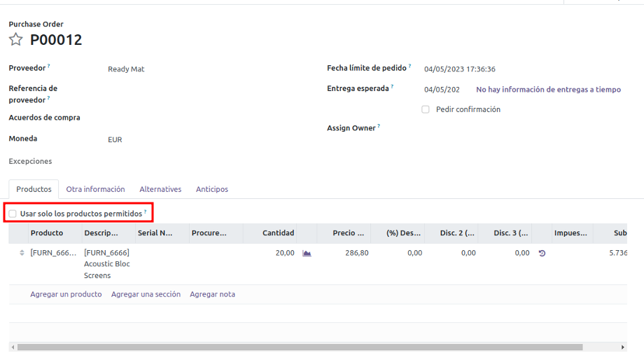This screenshot has width=644, height=358.
Task: Click the reset price history icon in product row
Action: click(x=542, y=253)
